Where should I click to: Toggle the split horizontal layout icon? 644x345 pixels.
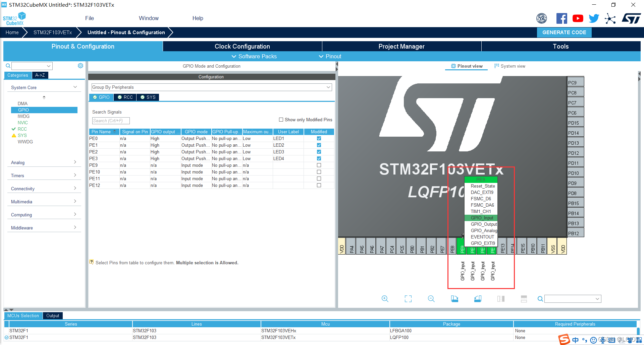(501, 299)
